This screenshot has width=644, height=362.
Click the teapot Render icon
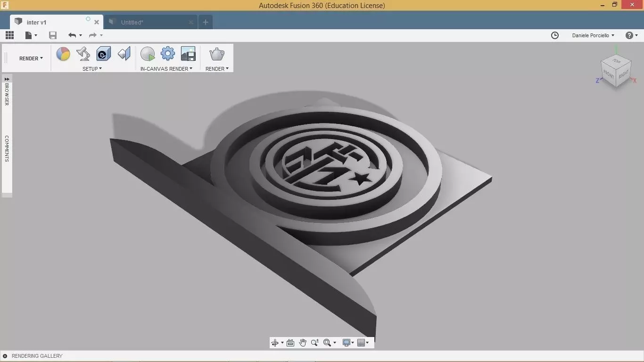pyautogui.click(x=217, y=54)
